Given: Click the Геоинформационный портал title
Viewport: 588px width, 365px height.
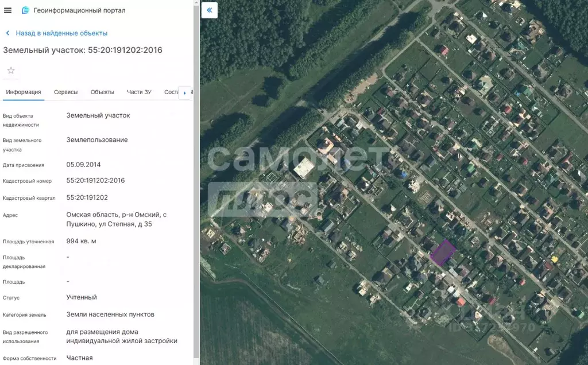Looking at the screenshot, I should pyautogui.click(x=79, y=10).
